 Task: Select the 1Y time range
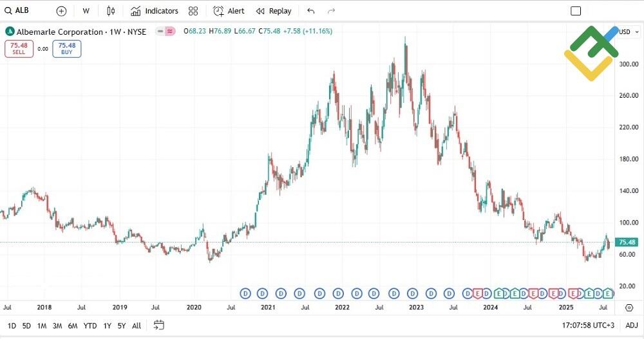click(107, 326)
